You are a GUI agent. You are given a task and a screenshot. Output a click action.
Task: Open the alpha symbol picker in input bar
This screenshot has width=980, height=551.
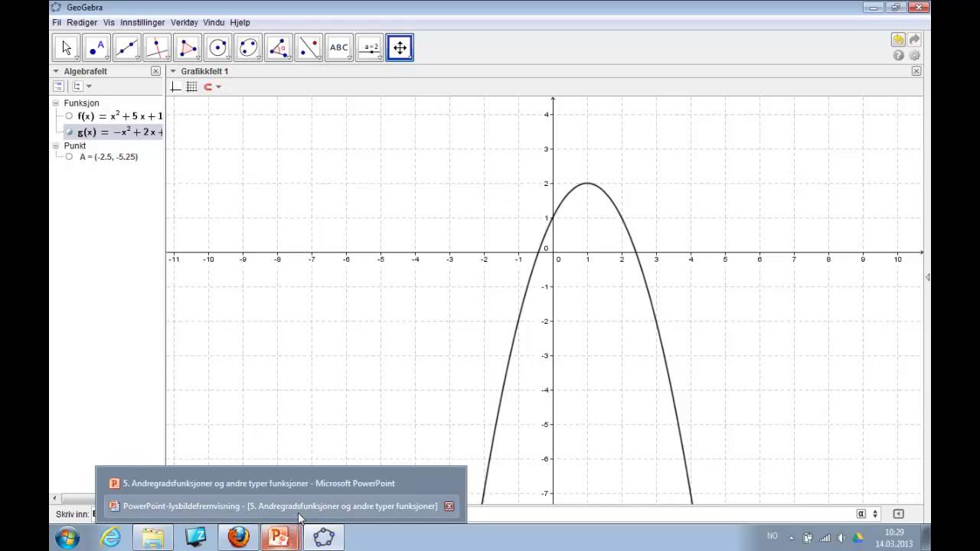(861, 514)
